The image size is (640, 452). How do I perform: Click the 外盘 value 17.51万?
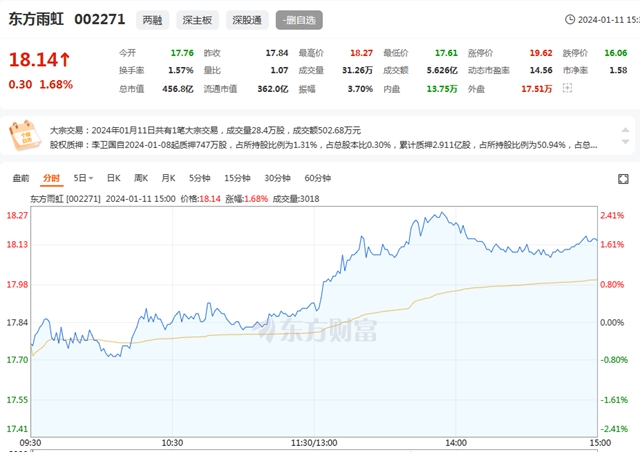coord(537,89)
